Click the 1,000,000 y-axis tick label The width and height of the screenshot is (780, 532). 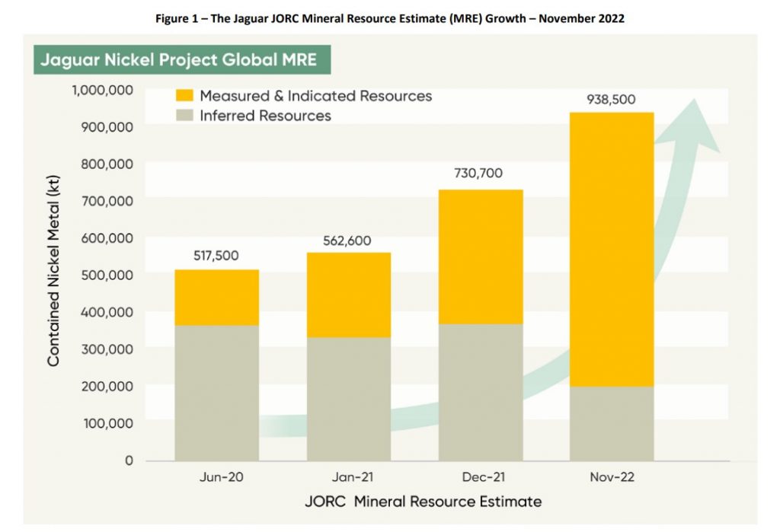(103, 90)
